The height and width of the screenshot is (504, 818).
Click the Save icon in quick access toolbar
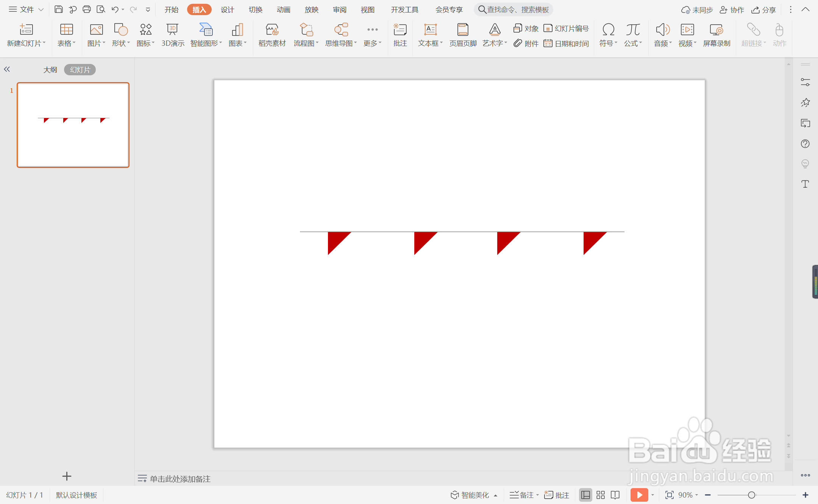click(x=58, y=9)
